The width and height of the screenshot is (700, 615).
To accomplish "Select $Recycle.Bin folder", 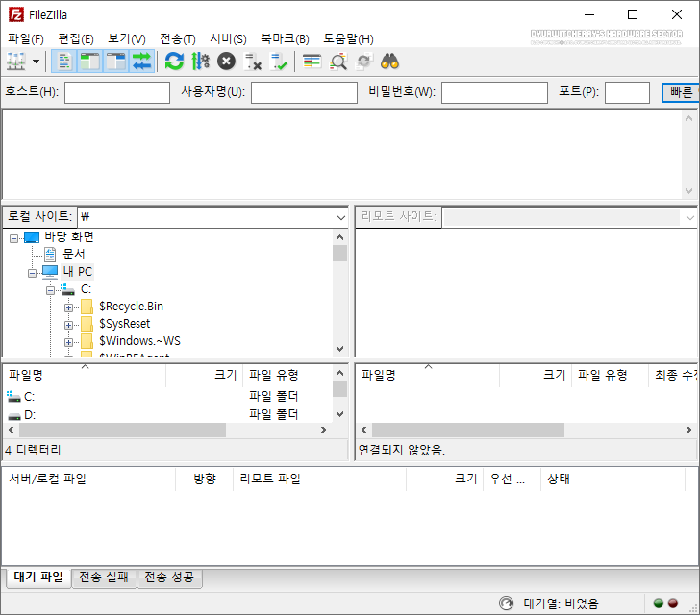I will 131,307.
